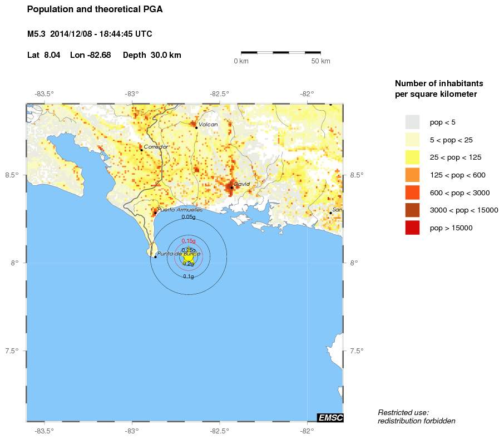Select the pale yellow '5 < pop < 25' swatch

click(x=412, y=139)
